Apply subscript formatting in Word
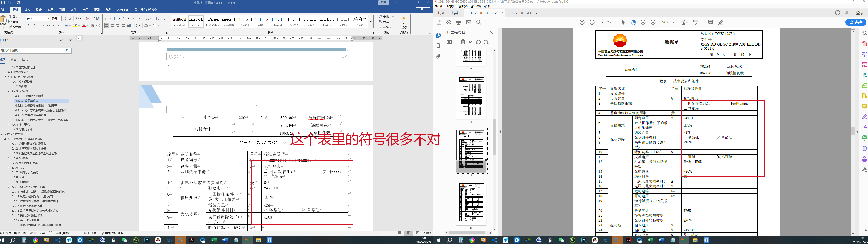The image size is (868, 244). [54, 26]
